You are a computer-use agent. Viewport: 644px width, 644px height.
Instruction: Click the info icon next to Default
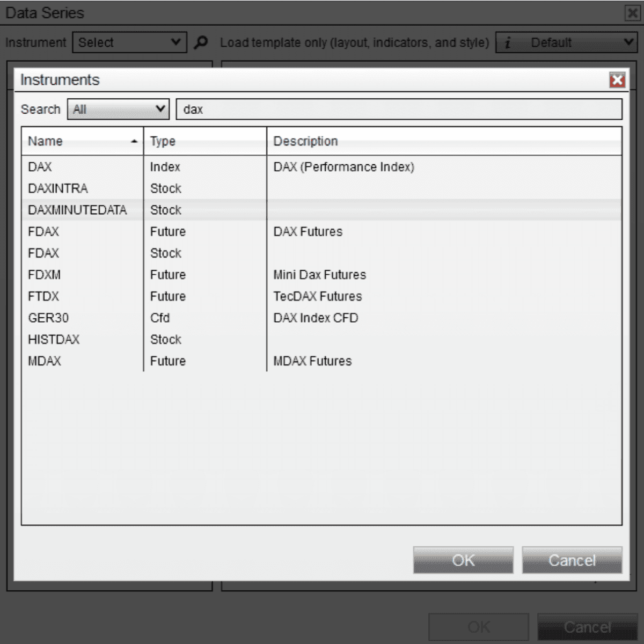[508, 42]
